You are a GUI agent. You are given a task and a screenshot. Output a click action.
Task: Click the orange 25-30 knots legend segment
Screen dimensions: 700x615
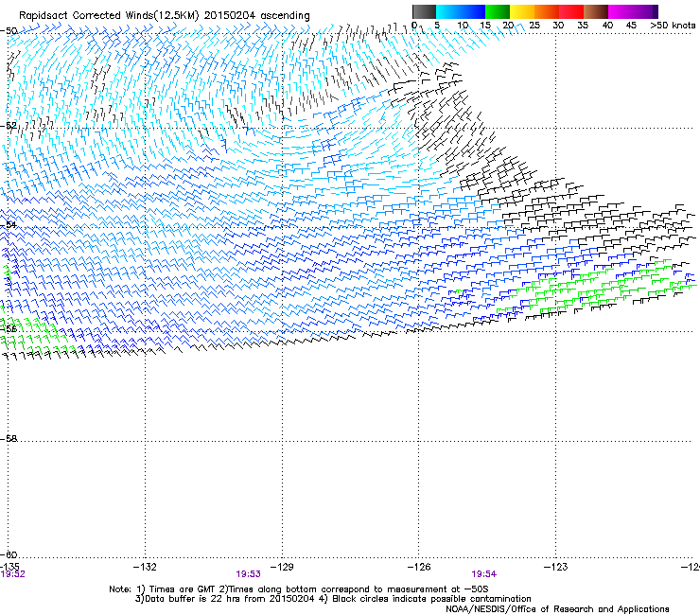coord(547,11)
